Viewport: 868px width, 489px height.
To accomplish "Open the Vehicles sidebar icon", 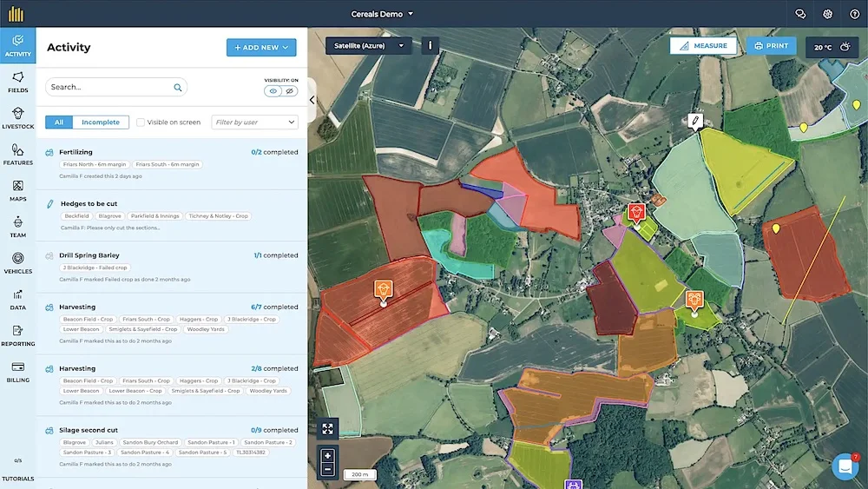I will tap(17, 263).
